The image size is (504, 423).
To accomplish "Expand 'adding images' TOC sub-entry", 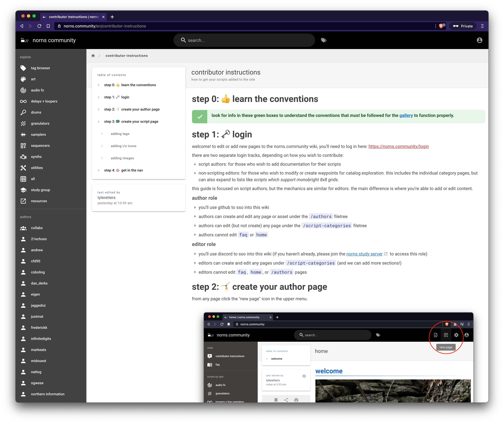I will (x=102, y=158).
